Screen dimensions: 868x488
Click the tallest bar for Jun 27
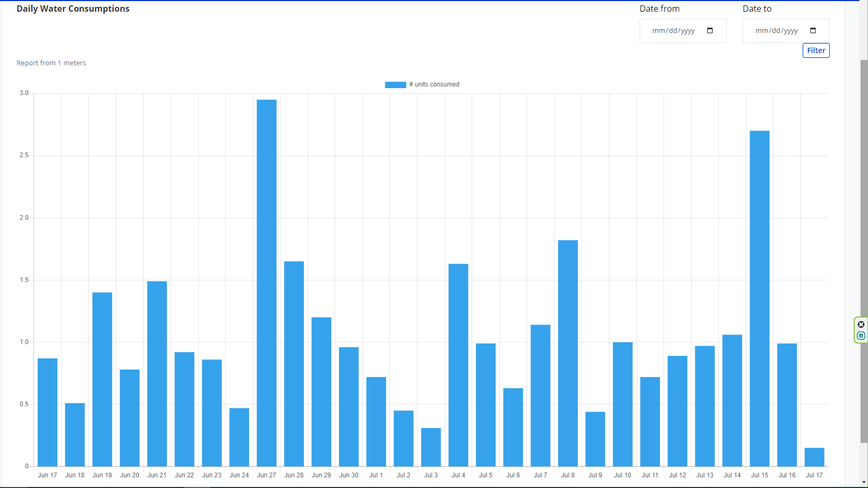(x=267, y=282)
